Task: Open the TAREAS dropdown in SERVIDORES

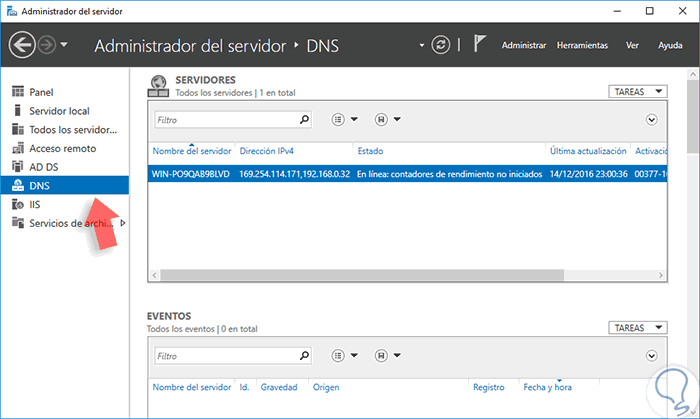Action: pyautogui.click(x=638, y=91)
